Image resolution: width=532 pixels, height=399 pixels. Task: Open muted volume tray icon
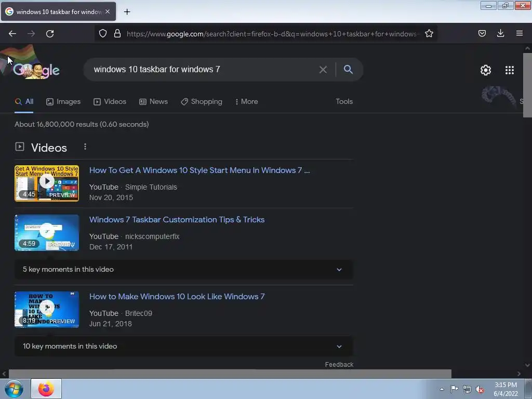click(x=480, y=390)
